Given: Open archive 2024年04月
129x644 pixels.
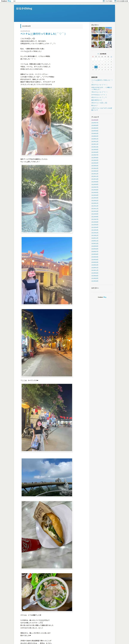Looking at the screenshot, I should (95, 131).
